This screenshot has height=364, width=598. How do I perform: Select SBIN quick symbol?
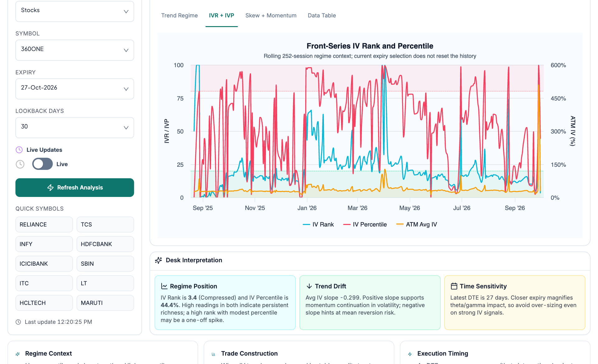tap(105, 264)
